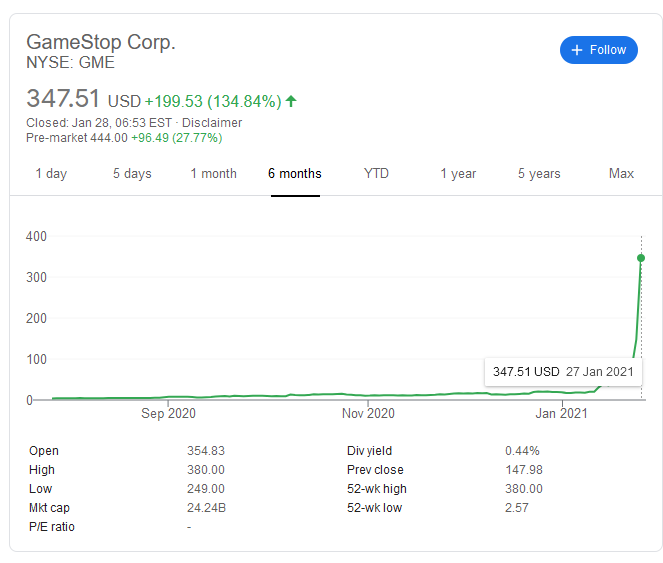Click the Nov 2020 axis label
Viewport: 663px width, 563px height.
coord(368,413)
